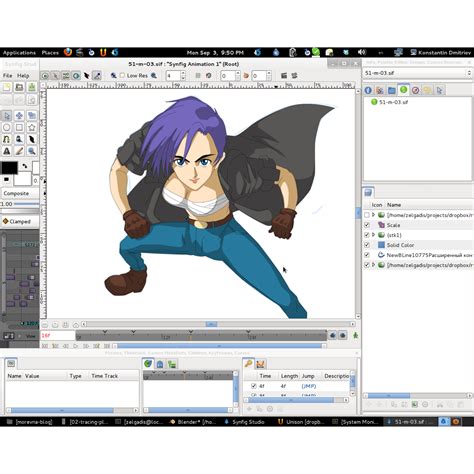Open the Tool Options pointer tab icon
474x474 pixels.
[439, 90]
